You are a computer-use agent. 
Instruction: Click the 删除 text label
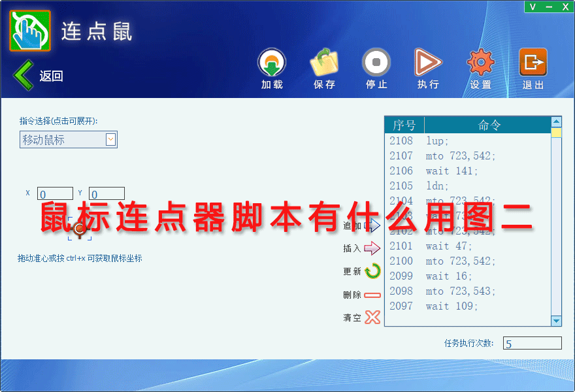352,295
